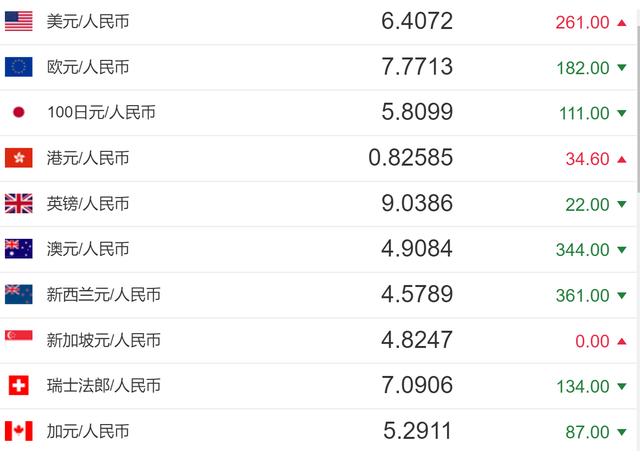Click the red up arrow beside 261.00
This screenshot has width=640, height=459.
point(622,21)
